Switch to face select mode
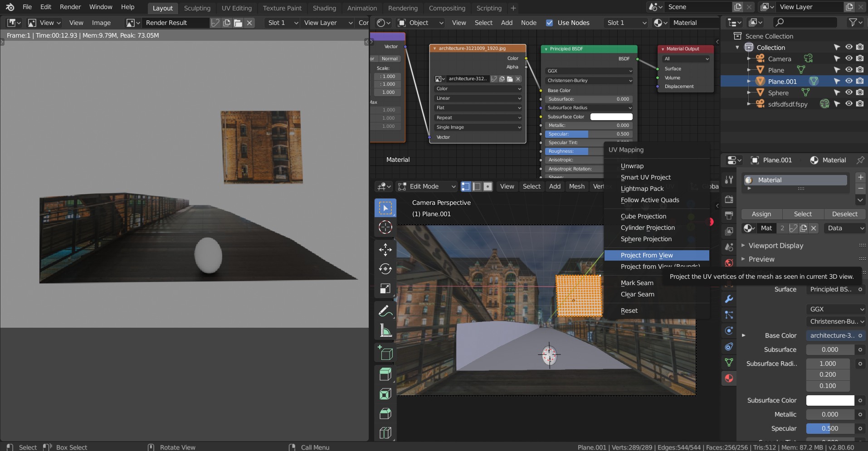 coord(488,186)
